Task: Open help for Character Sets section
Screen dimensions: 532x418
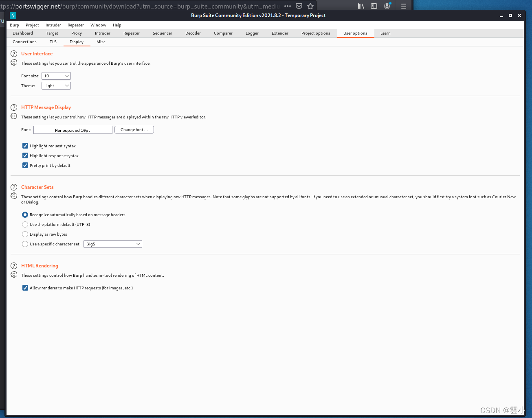Action: [14, 187]
